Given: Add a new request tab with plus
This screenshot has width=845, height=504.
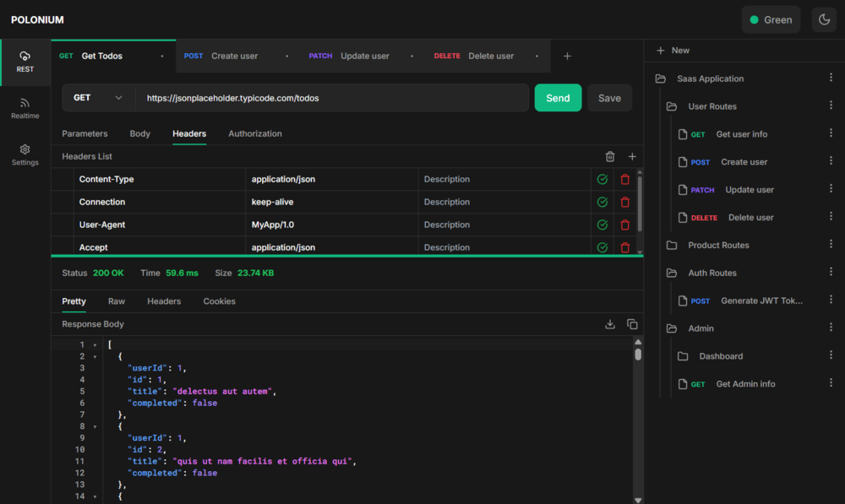Looking at the screenshot, I should tap(567, 56).
